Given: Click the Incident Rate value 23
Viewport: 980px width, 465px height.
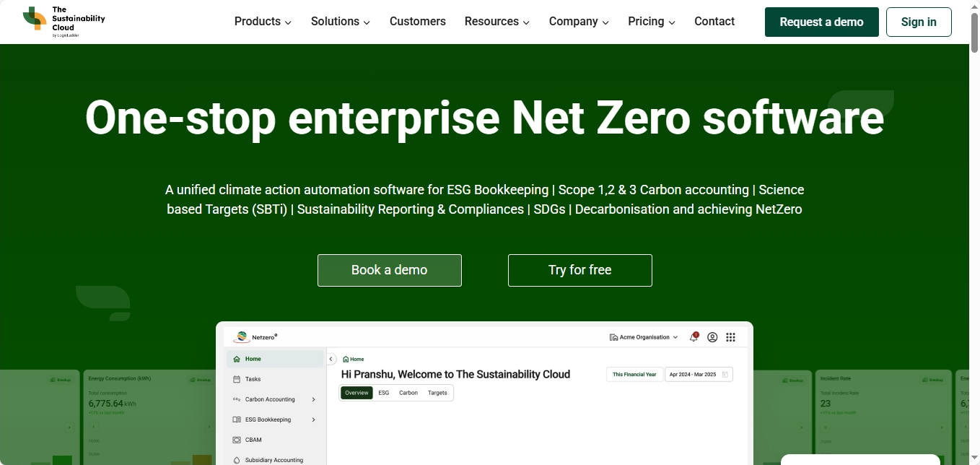Looking at the screenshot, I should 826,404.
